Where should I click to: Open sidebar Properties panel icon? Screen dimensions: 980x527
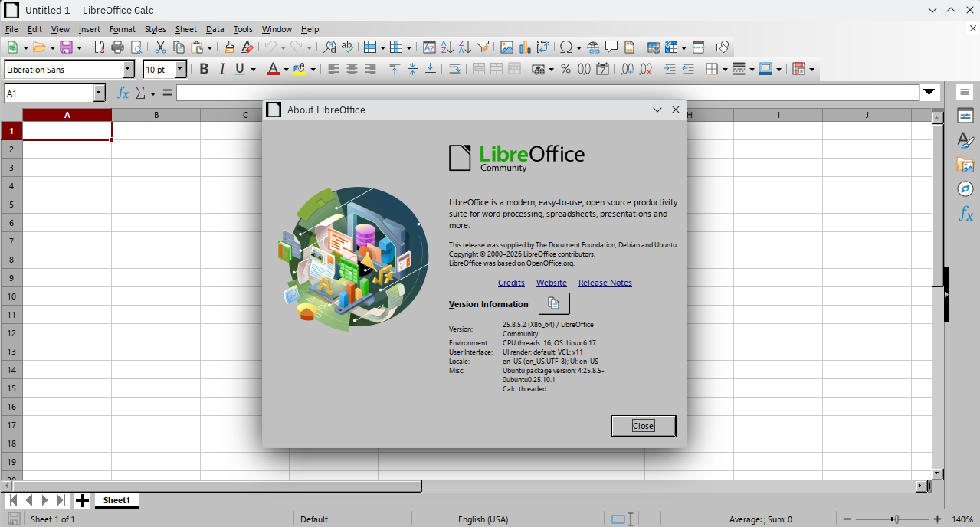pos(965,116)
